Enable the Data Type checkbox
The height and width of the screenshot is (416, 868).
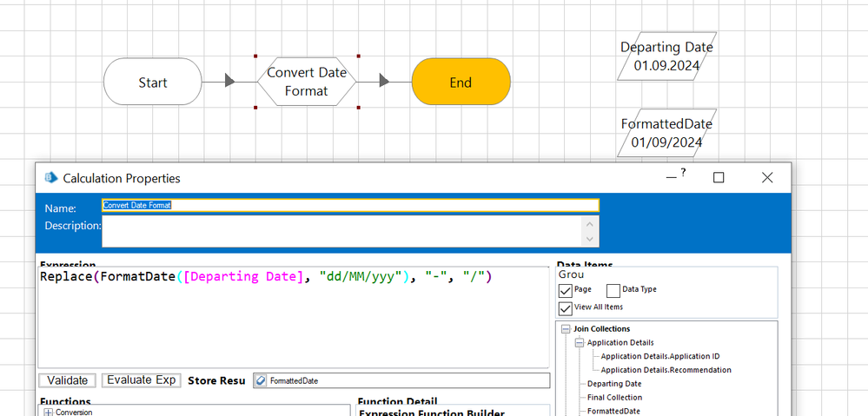[613, 291]
